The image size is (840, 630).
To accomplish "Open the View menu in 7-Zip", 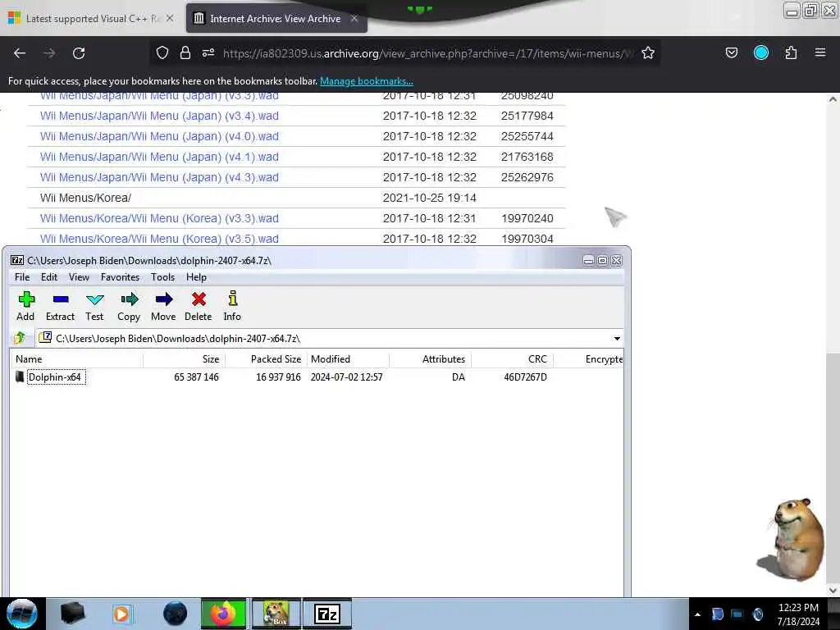I will click(79, 277).
